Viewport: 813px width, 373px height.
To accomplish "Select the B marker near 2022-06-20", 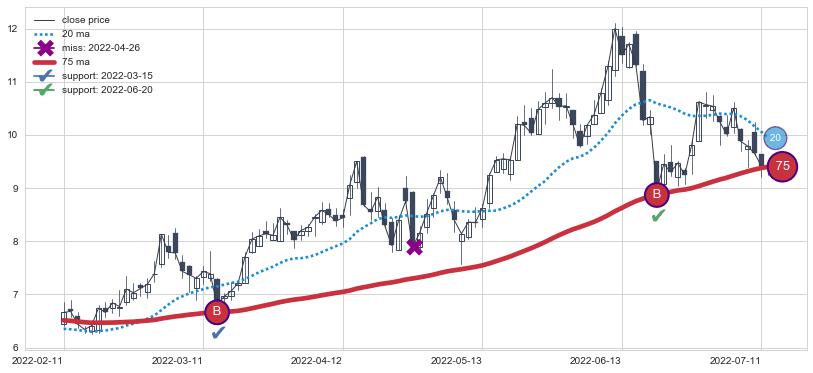I will (657, 195).
